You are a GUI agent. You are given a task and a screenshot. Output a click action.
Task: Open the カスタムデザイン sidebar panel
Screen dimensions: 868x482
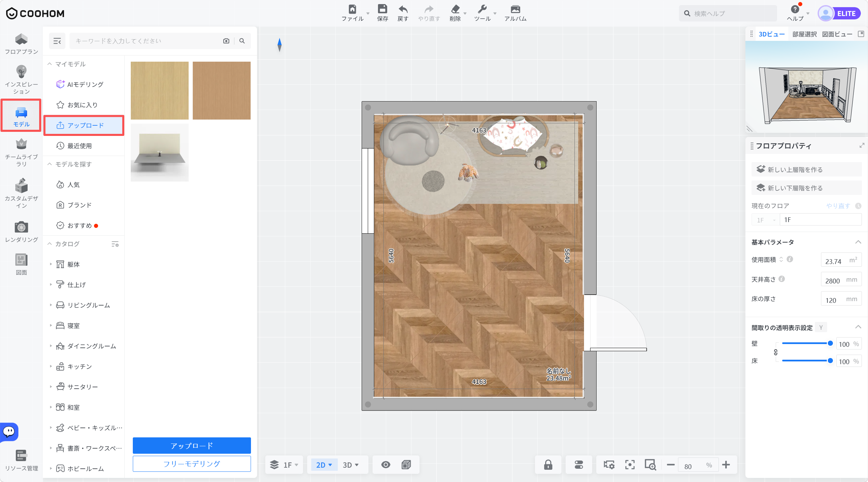(x=21, y=193)
